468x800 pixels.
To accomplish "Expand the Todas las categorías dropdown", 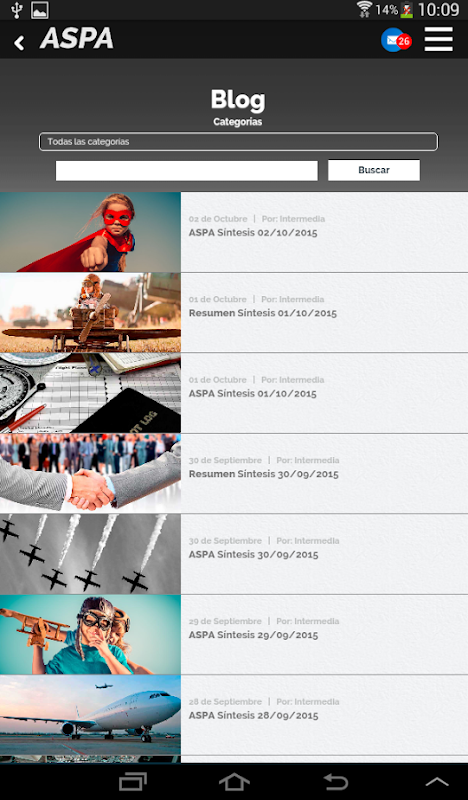I will pyautogui.click(x=238, y=141).
